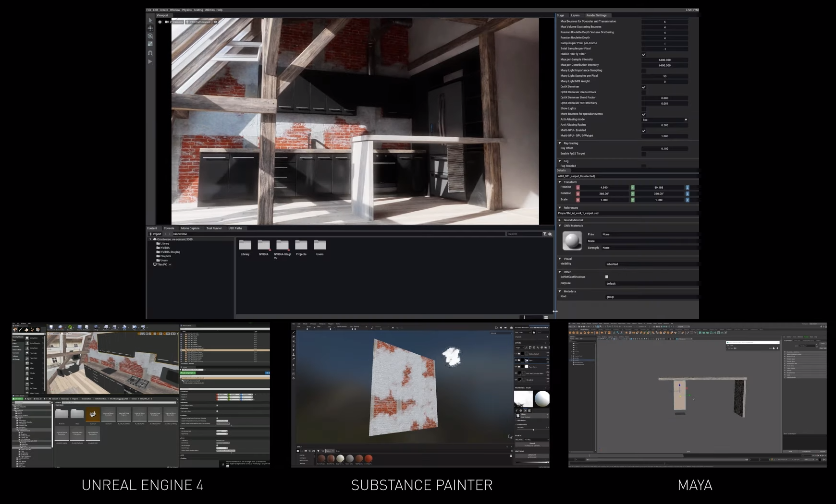The height and width of the screenshot is (504, 836).
Task: Open the Create menu
Action: (164, 10)
